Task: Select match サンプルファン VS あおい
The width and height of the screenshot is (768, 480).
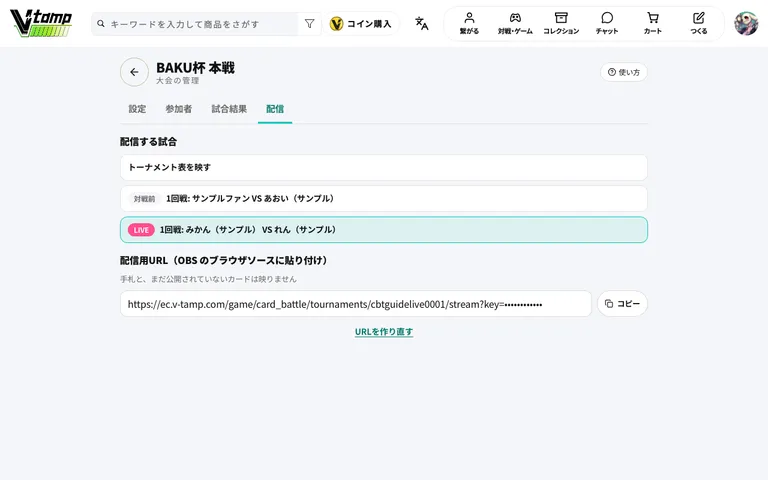Action: 384,198
